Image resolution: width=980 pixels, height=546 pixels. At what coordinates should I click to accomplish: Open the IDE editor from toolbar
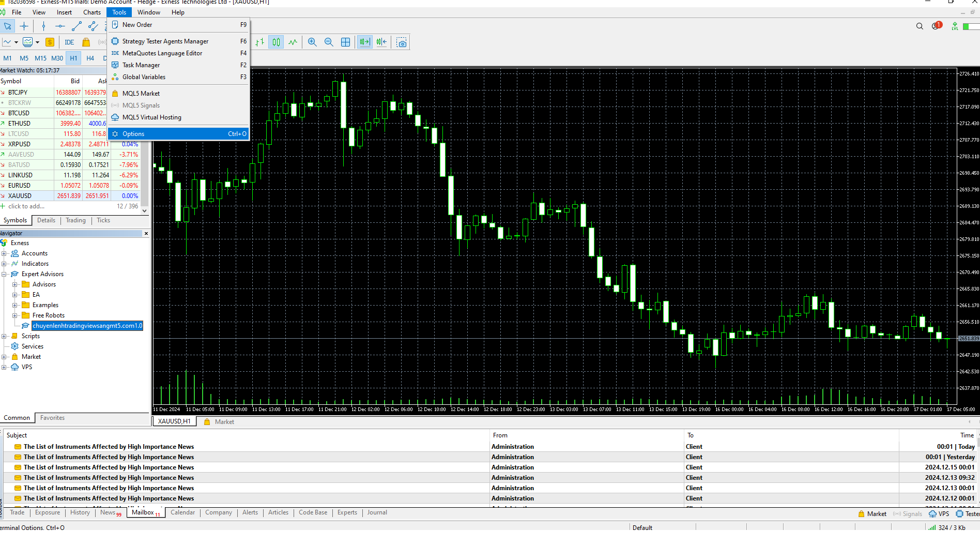[x=69, y=42]
